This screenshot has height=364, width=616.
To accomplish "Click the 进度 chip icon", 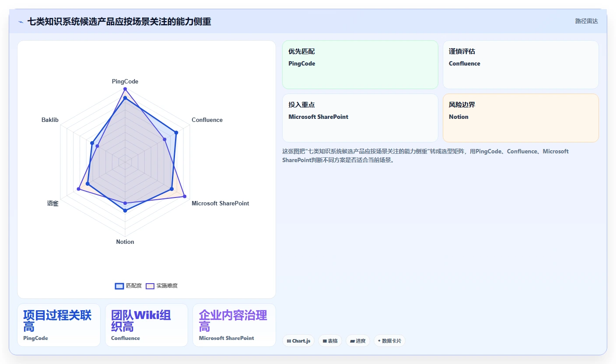I will pyautogui.click(x=352, y=341).
